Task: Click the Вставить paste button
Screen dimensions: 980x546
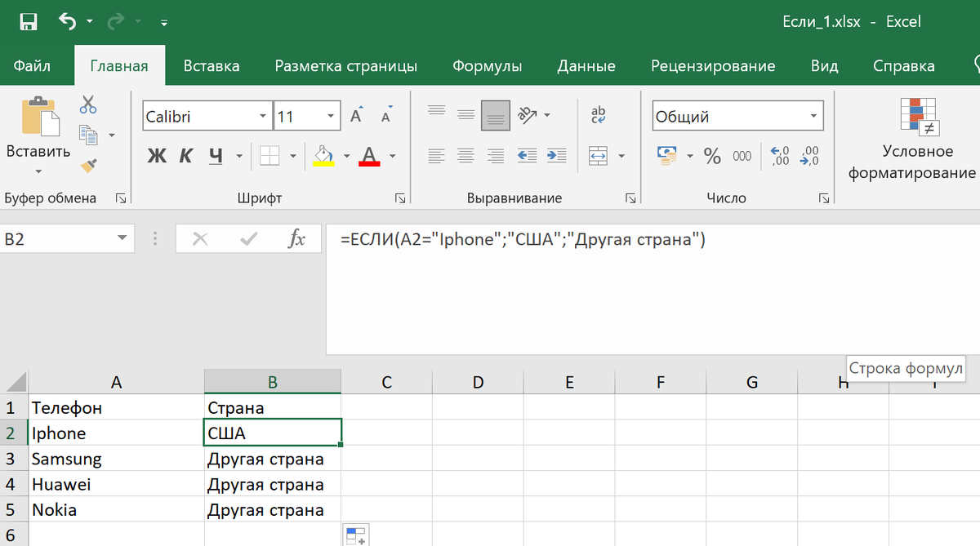Action: (x=38, y=127)
